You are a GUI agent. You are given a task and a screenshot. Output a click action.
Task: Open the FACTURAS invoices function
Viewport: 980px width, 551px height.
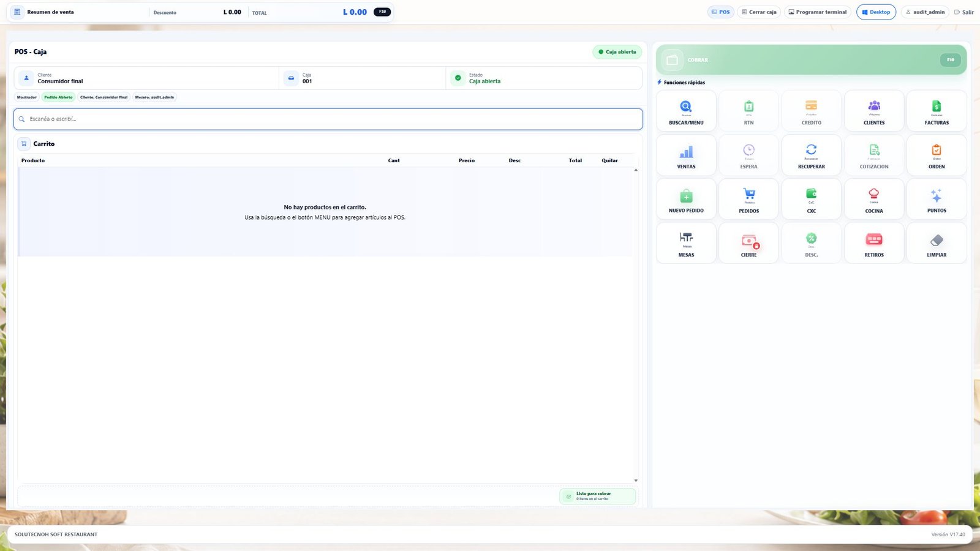[937, 111]
